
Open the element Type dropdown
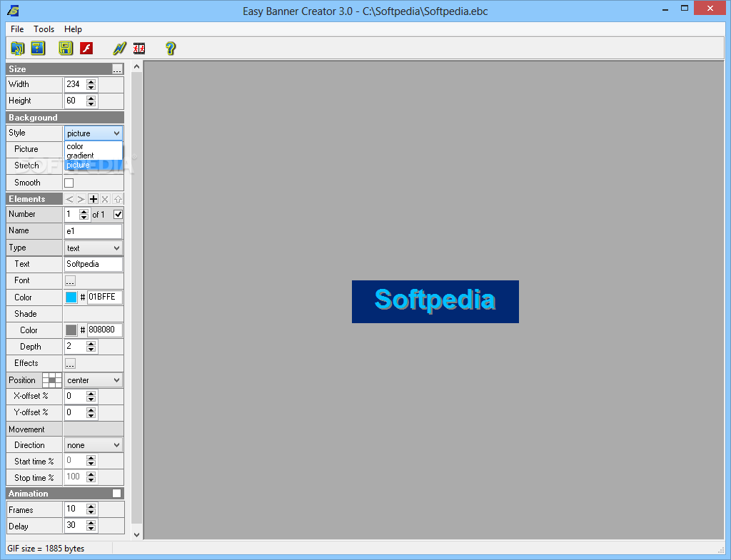click(94, 248)
